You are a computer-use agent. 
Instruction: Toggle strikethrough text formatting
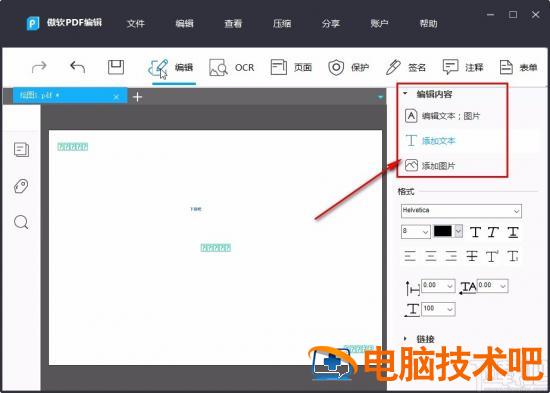[472, 257]
